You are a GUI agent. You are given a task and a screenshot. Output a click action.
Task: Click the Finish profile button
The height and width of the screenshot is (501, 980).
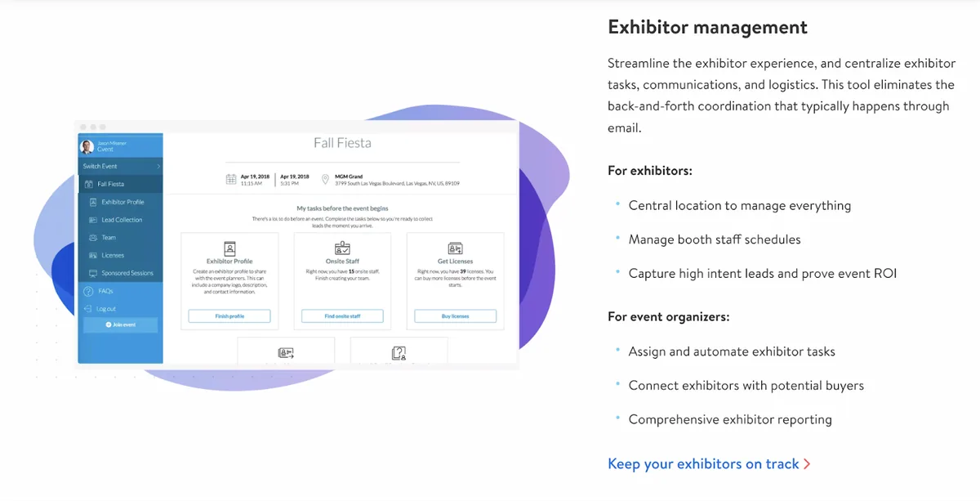[x=229, y=315]
